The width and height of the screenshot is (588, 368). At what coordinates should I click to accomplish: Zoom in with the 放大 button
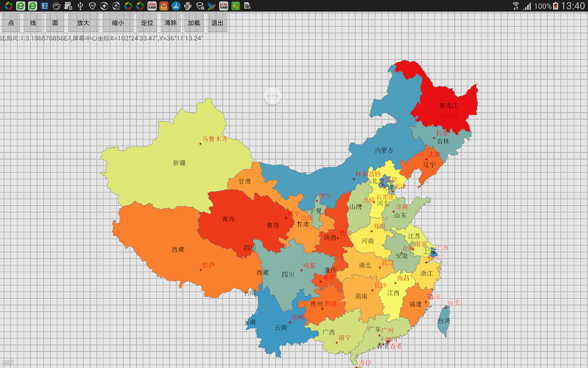(x=83, y=23)
